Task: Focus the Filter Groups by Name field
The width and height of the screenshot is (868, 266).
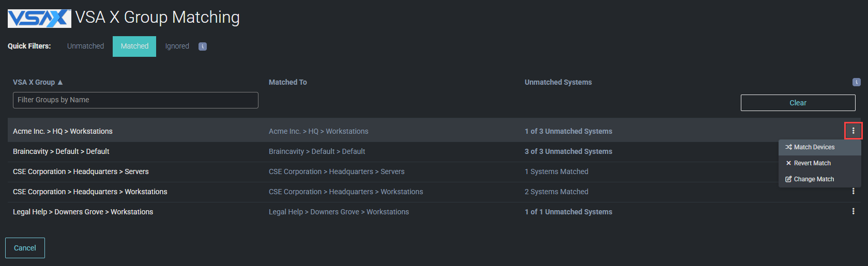Action: point(135,100)
